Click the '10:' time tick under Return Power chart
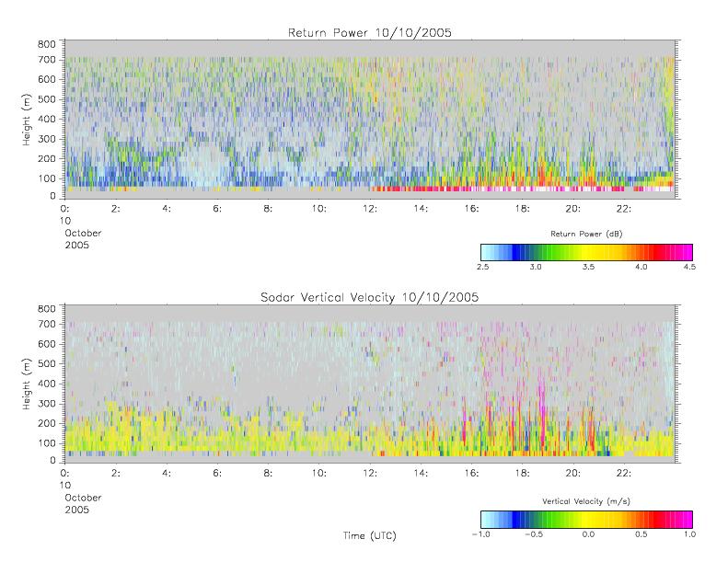728x562 pixels. (319, 209)
